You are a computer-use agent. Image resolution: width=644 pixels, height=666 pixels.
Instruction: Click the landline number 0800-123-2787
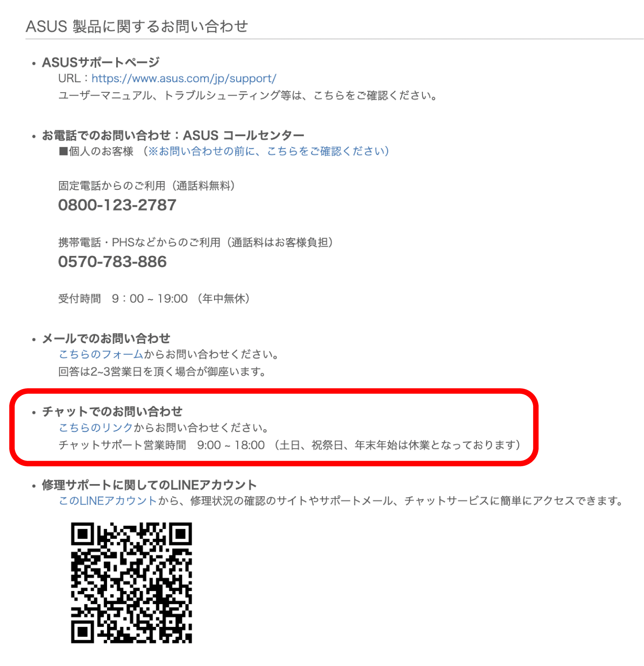click(x=117, y=205)
